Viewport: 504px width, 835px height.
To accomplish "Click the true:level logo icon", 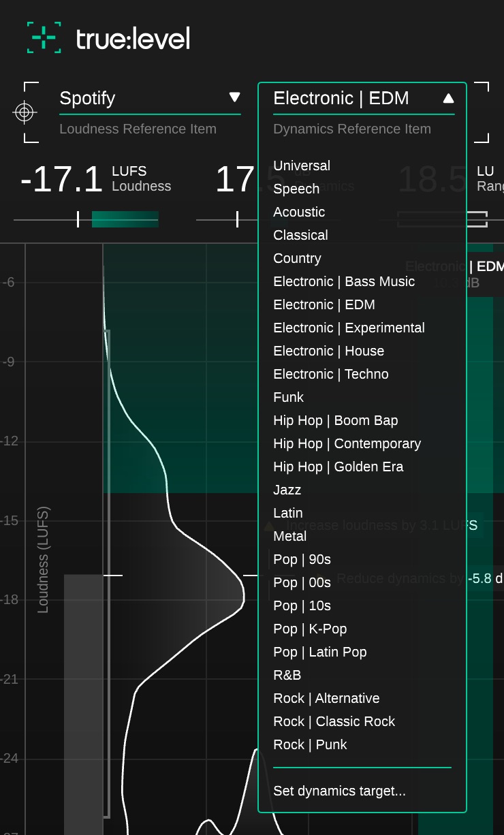I will [44, 37].
